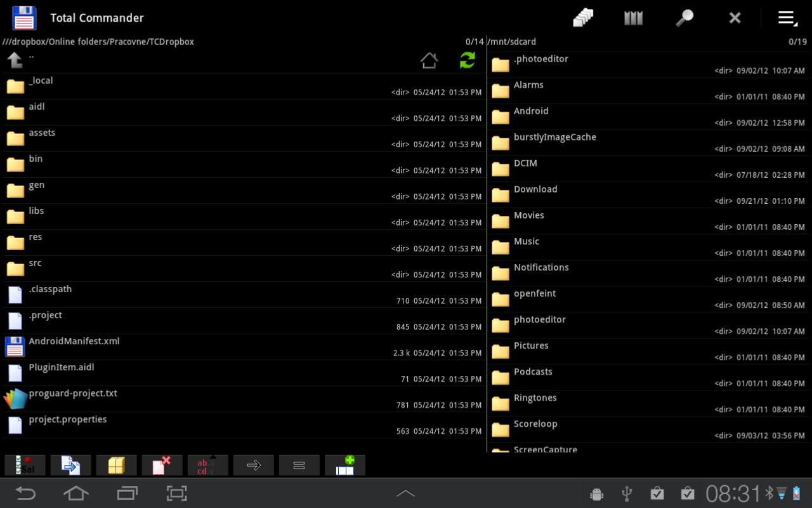Tap the arrow switch panel toolbar button
The height and width of the screenshot is (508, 812).
pos(254,465)
